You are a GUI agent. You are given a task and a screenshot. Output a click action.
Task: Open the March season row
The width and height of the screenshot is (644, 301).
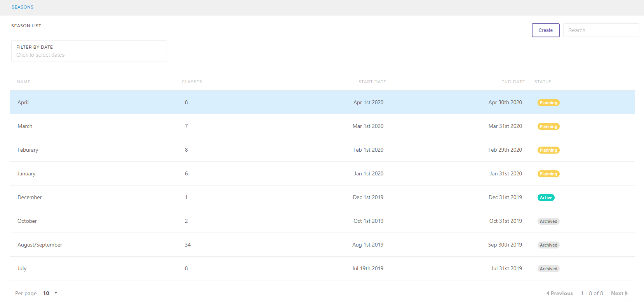(322, 126)
